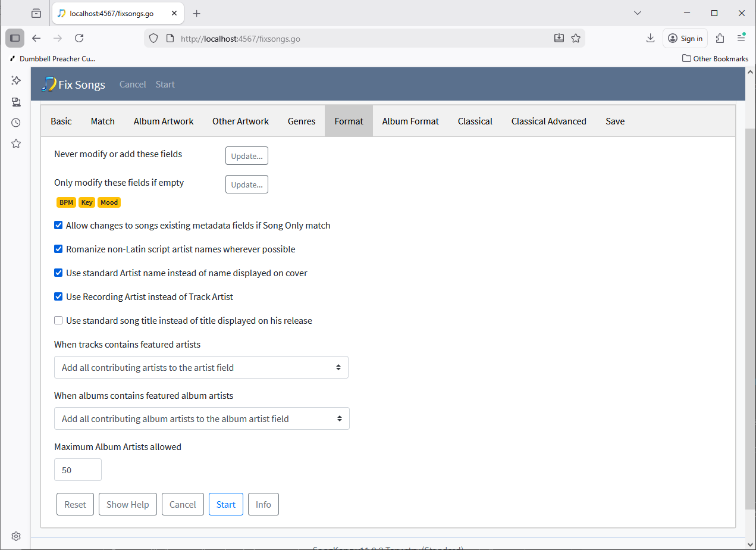Viewport: 756px width, 550px height.
Task: Toggle the browser sidebar panel icon
Action: pyautogui.click(x=15, y=38)
